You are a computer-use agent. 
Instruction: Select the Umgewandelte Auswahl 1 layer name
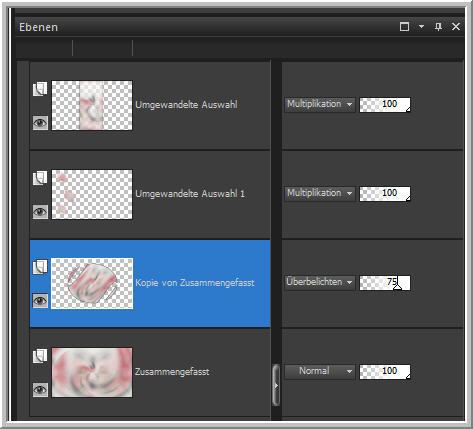[x=190, y=194]
